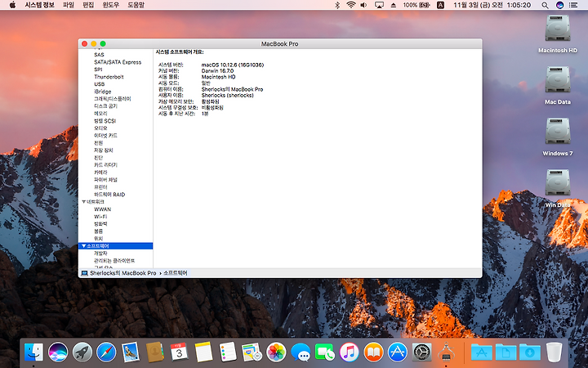
Task: Click the menu bar clock 1:05:20
Action: (519, 5)
